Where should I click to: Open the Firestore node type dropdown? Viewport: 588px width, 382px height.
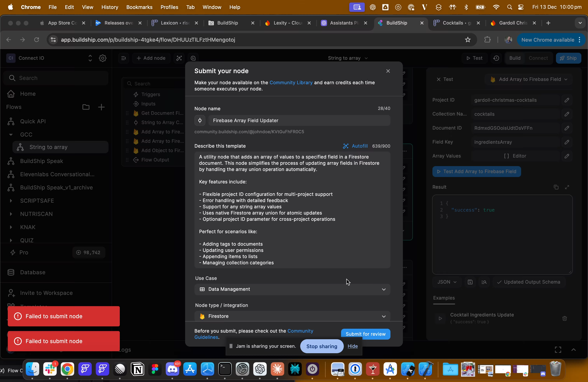point(292,316)
